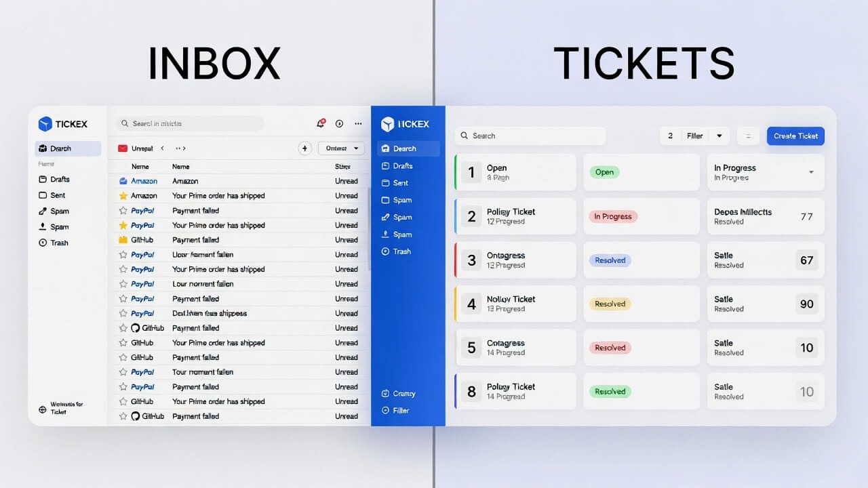868x488 pixels.
Task: Open the Ontmer dropdown in the inbox toolbar
Action: [x=342, y=148]
